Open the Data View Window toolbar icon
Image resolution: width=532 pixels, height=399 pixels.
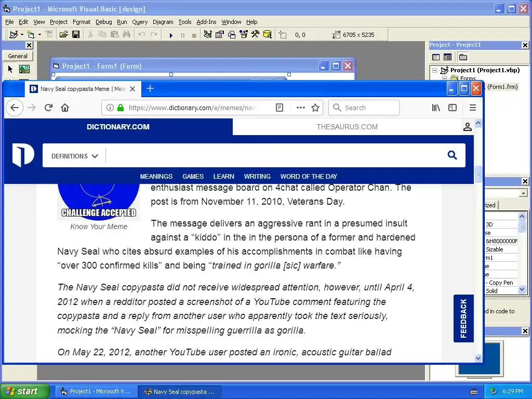click(x=268, y=35)
